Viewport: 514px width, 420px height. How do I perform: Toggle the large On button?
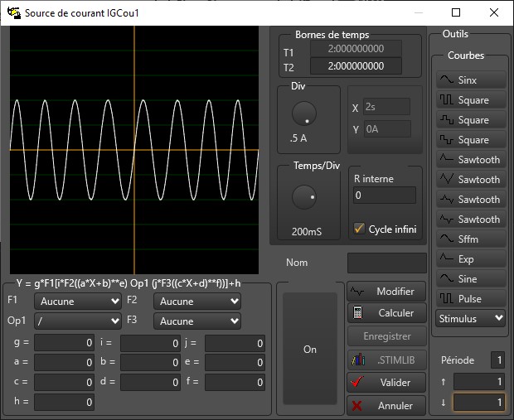pyautogui.click(x=309, y=349)
